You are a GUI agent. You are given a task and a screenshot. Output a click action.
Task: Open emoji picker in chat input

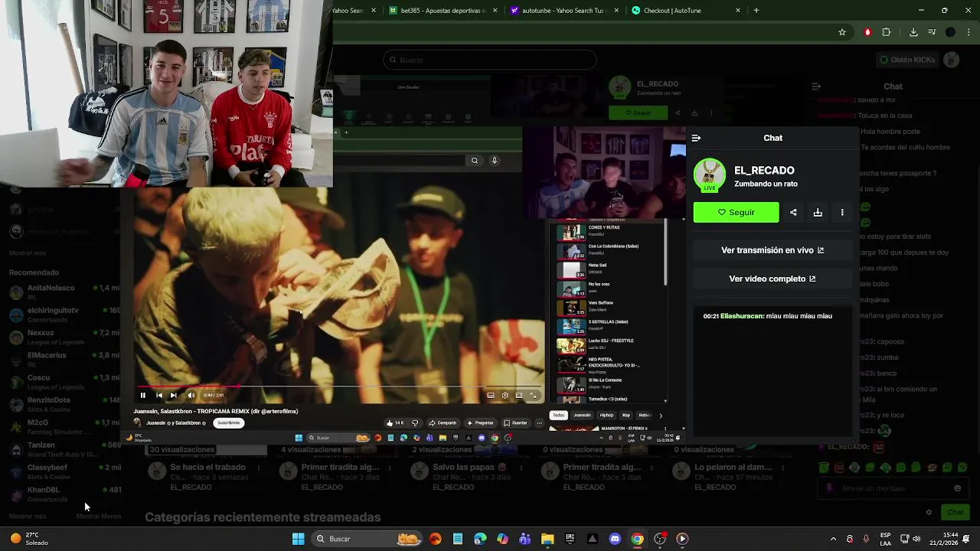(x=957, y=488)
